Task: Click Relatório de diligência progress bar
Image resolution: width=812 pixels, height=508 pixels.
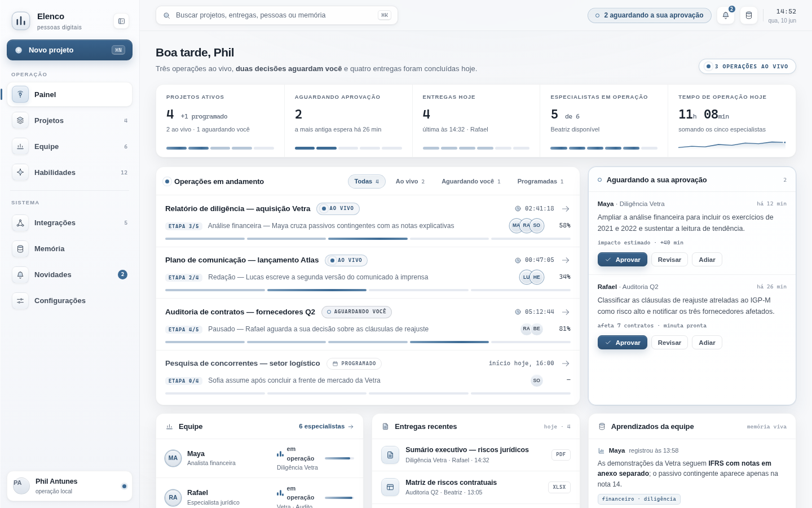Action: [368, 239]
